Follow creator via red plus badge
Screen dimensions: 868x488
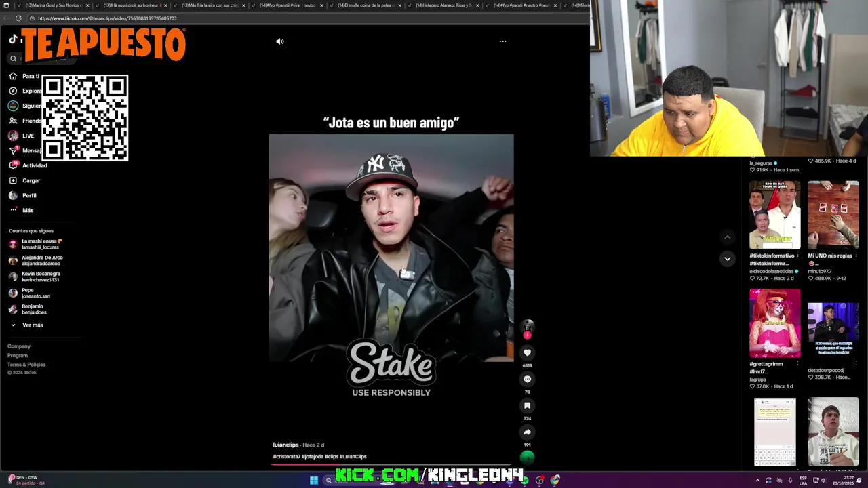point(527,335)
